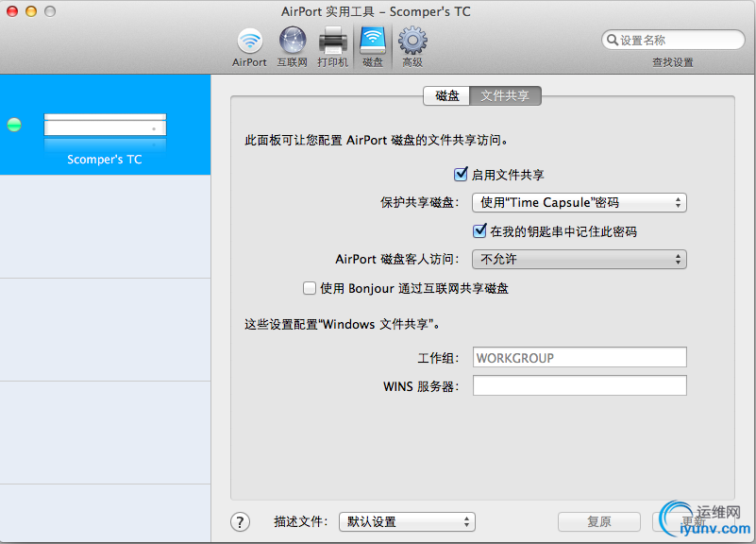Image resolution: width=756 pixels, height=544 pixels.
Task: Click the 复原 (Revert) button
Action: pyautogui.click(x=599, y=522)
